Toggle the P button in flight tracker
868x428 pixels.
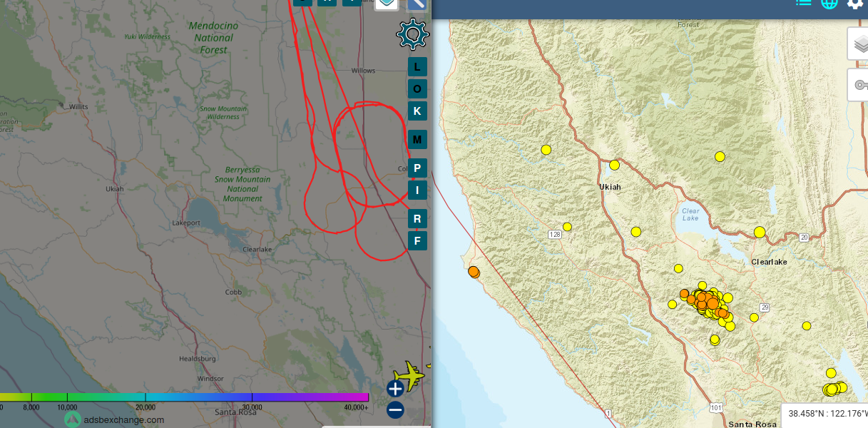click(417, 168)
